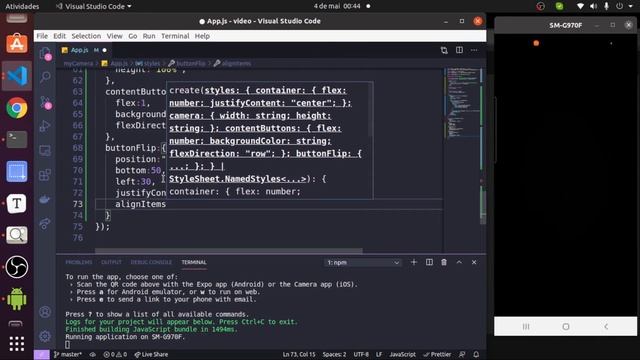This screenshot has height=360, width=640.
Task: Switch to the Problems tab
Action: coord(79,262)
